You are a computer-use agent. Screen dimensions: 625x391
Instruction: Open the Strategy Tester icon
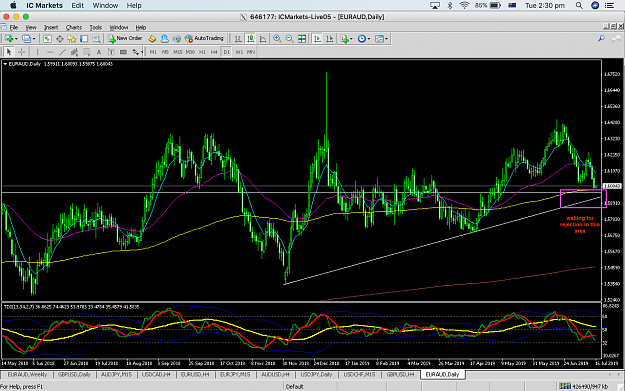[x=96, y=39]
